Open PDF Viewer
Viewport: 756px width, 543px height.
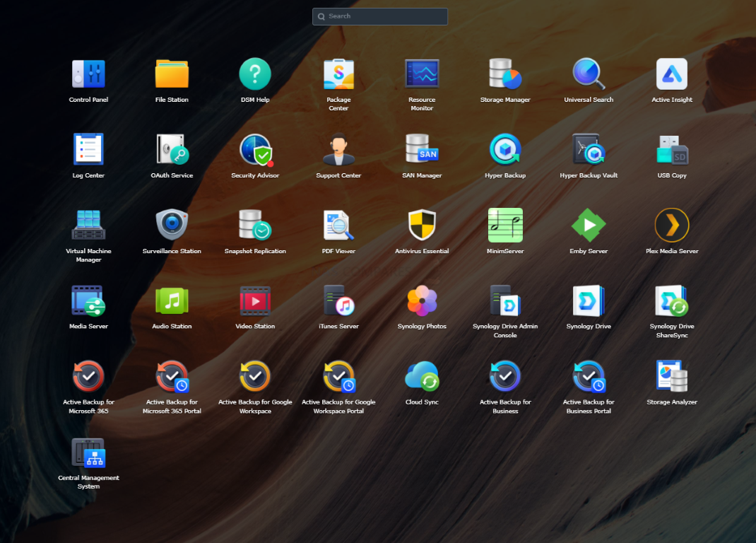tap(338, 225)
